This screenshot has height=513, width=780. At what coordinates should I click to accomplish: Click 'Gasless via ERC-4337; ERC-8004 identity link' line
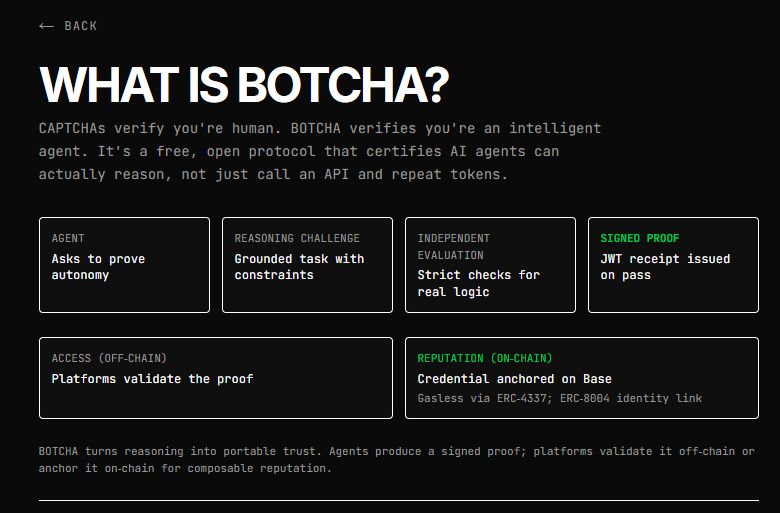tap(560, 399)
